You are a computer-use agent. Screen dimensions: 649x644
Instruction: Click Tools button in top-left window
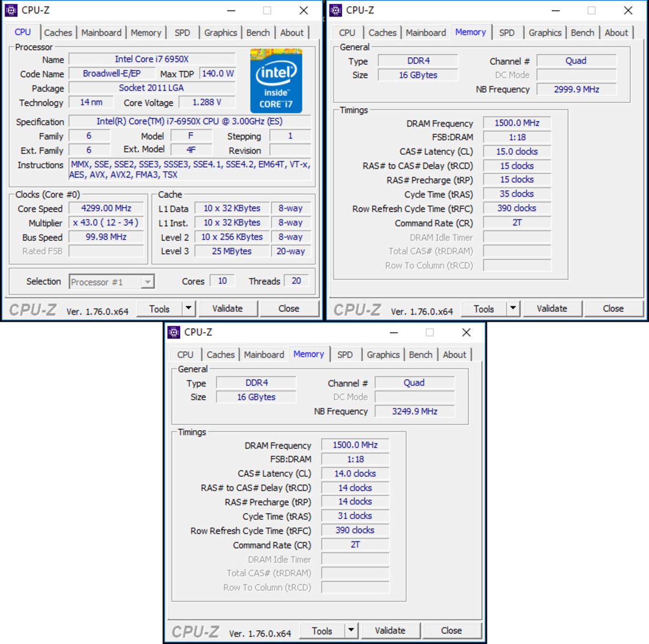(159, 309)
